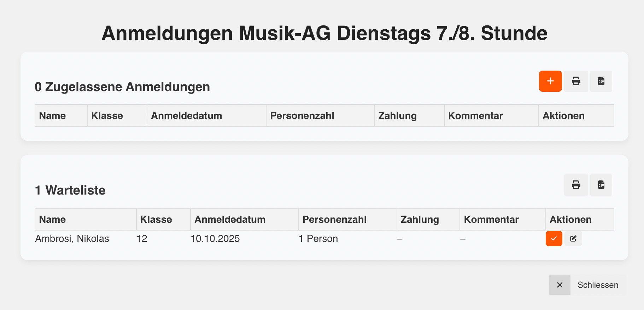Click Kommentar header in approved registrations table

pyautogui.click(x=475, y=116)
